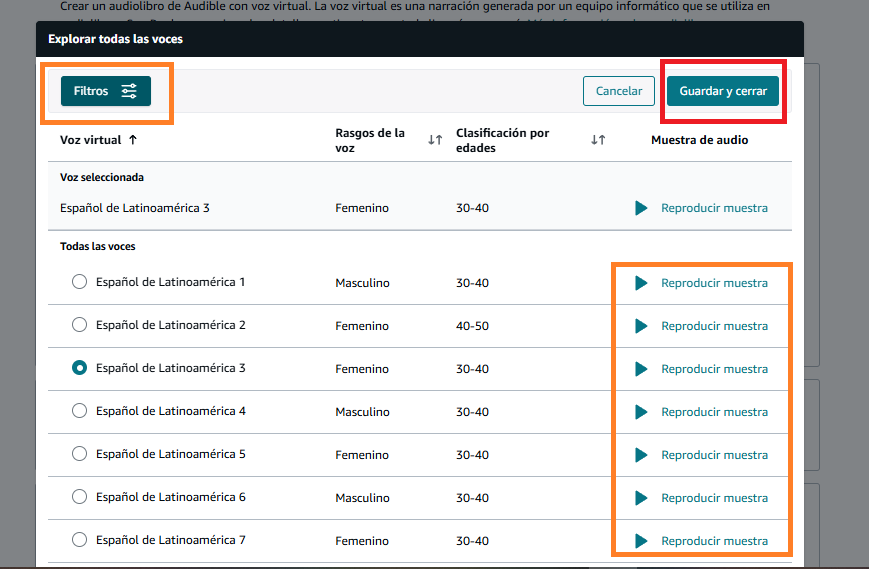Screen dimensions: 869x569
Task: Click the Clasificación por edades header
Action: [x=503, y=140]
